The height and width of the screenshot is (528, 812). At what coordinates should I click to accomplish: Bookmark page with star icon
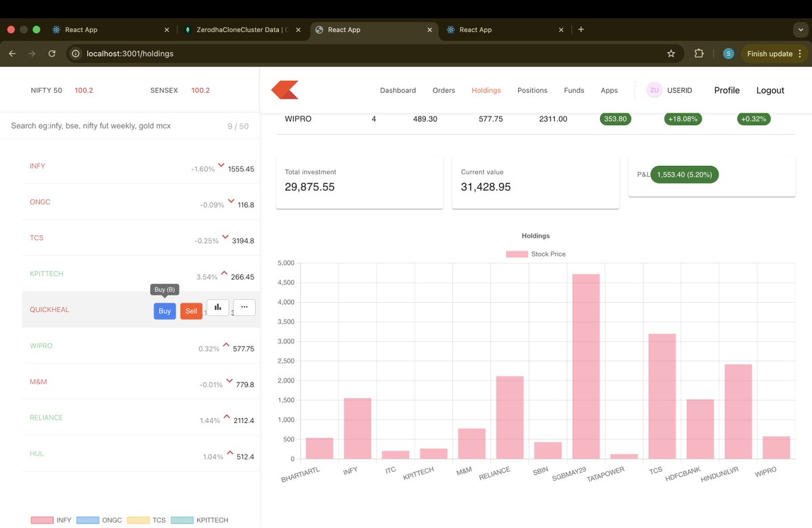pyautogui.click(x=671, y=53)
